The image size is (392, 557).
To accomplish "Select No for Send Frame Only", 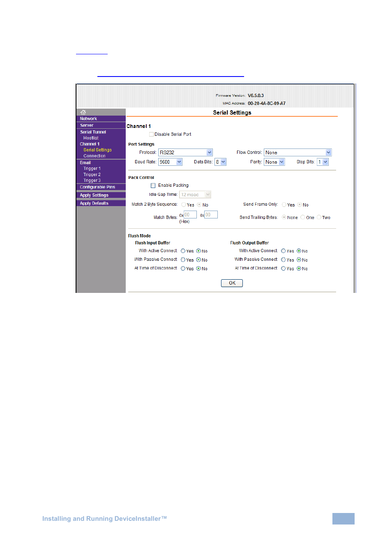I will click(x=300, y=204).
